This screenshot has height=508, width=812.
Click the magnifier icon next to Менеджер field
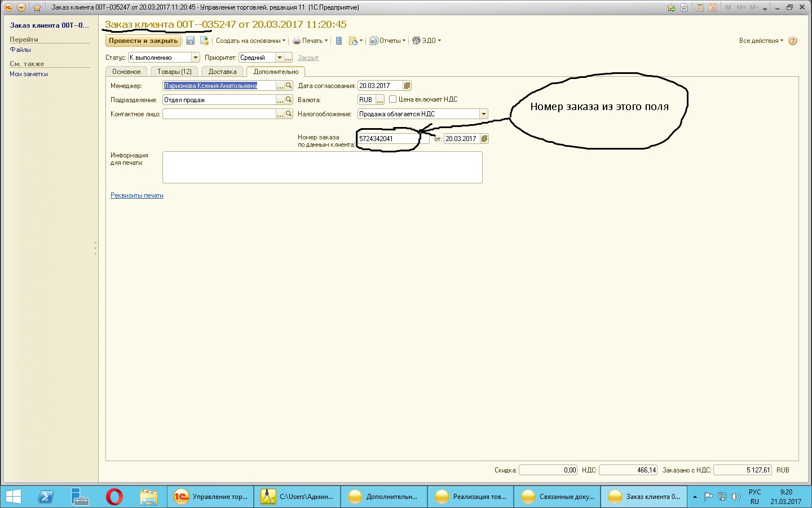tap(289, 86)
